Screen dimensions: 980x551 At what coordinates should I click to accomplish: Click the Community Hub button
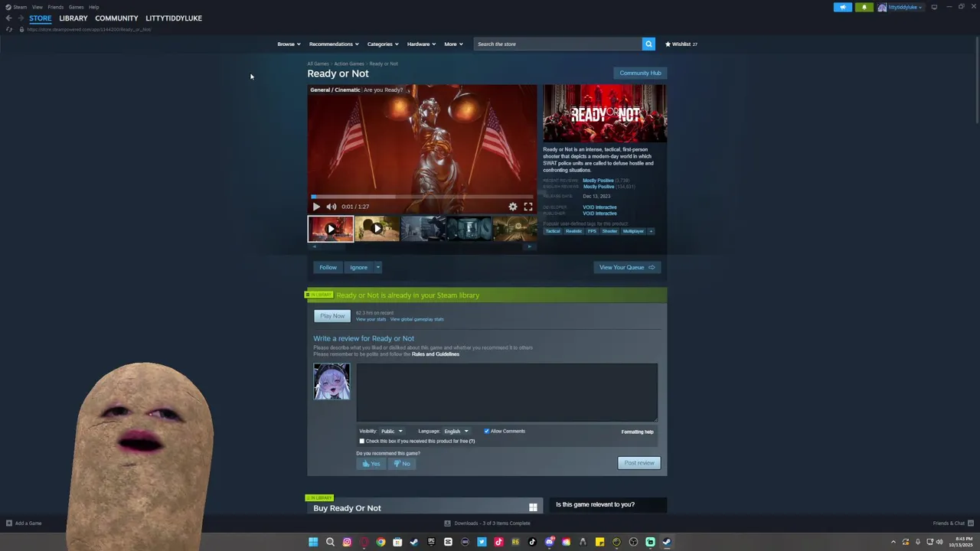tap(640, 73)
